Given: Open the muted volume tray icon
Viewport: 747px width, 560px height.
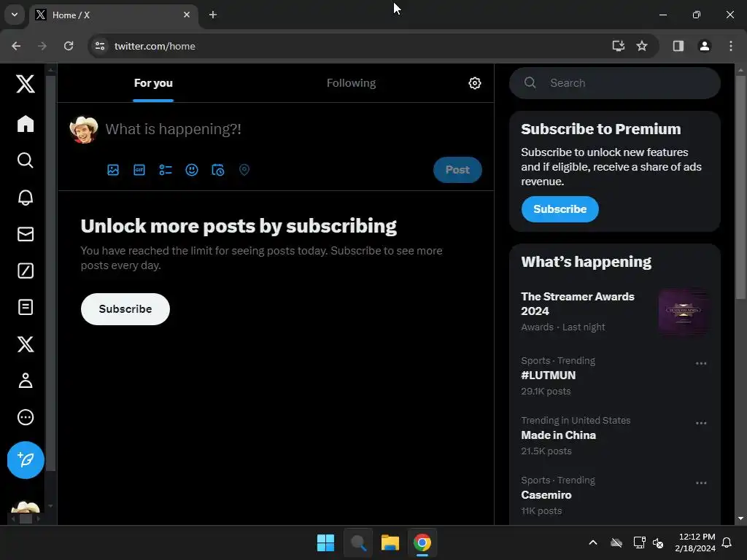Looking at the screenshot, I should click(x=658, y=542).
